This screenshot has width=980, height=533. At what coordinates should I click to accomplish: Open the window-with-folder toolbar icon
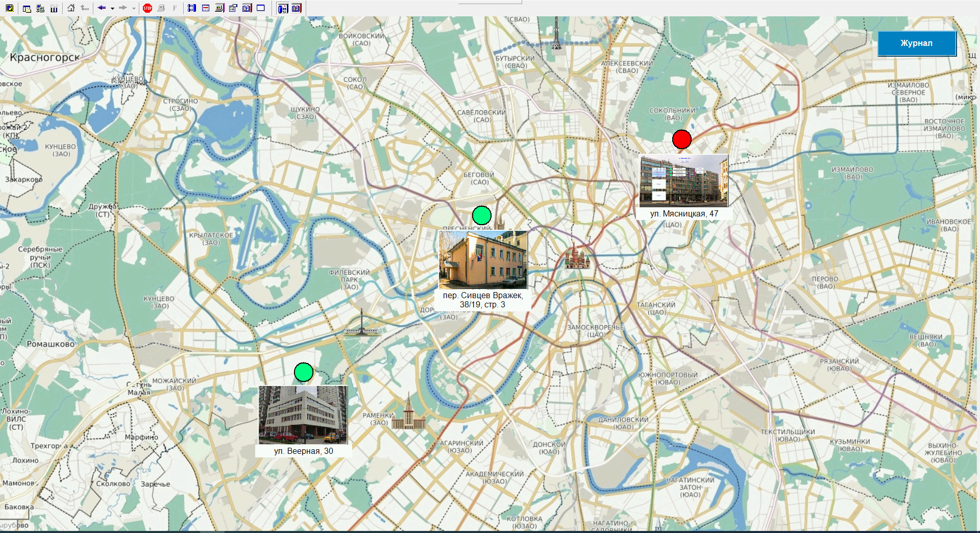pos(27,9)
